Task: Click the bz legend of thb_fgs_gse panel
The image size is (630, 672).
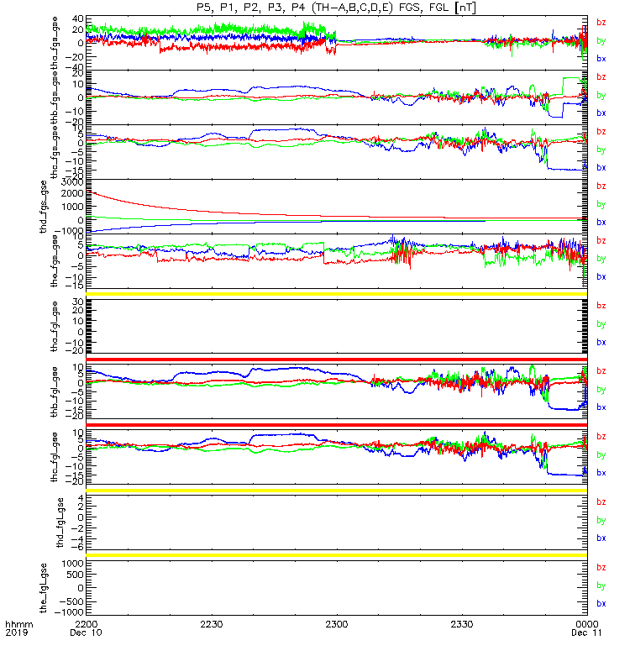Action: (x=601, y=76)
